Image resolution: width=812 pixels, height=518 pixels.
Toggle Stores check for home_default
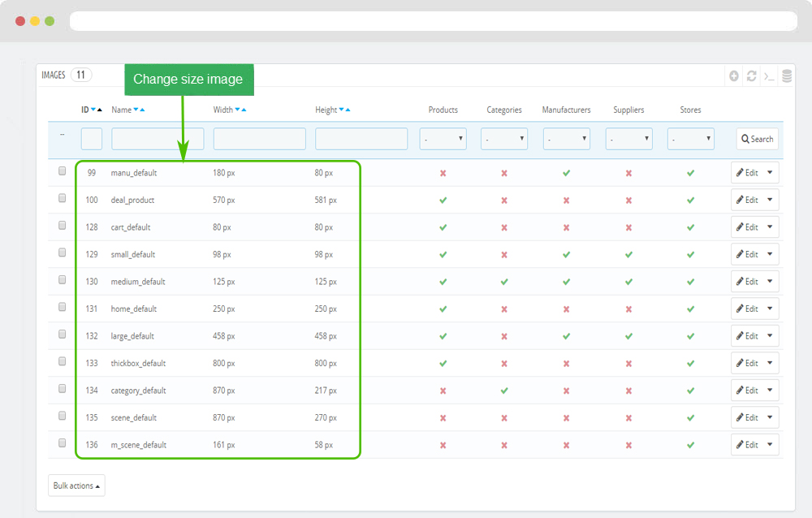(690, 309)
